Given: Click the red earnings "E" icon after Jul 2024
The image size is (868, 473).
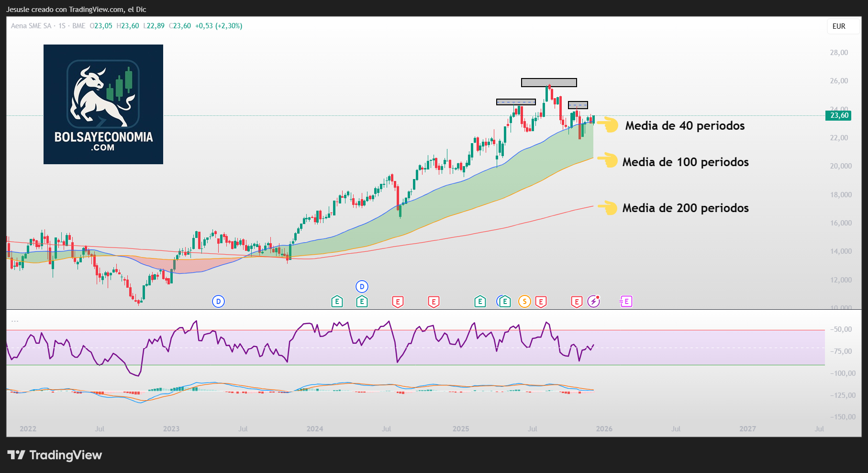Looking at the screenshot, I should click(x=398, y=302).
